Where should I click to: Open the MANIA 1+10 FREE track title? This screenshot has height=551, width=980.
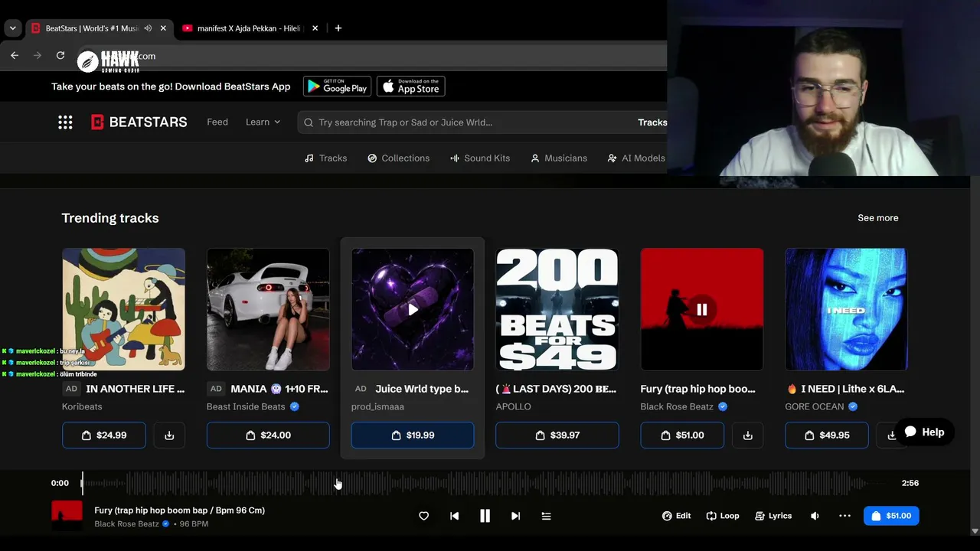click(x=279, y=389)
